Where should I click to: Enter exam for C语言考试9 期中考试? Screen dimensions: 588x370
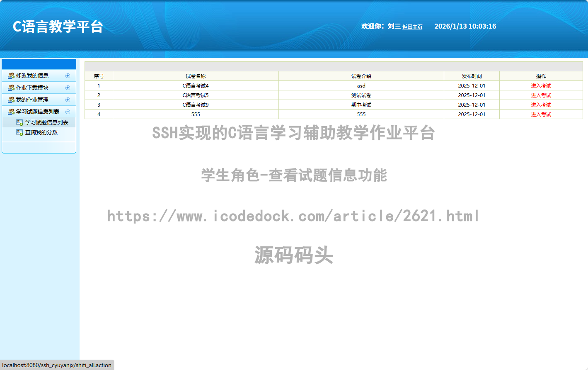[541, 105]
